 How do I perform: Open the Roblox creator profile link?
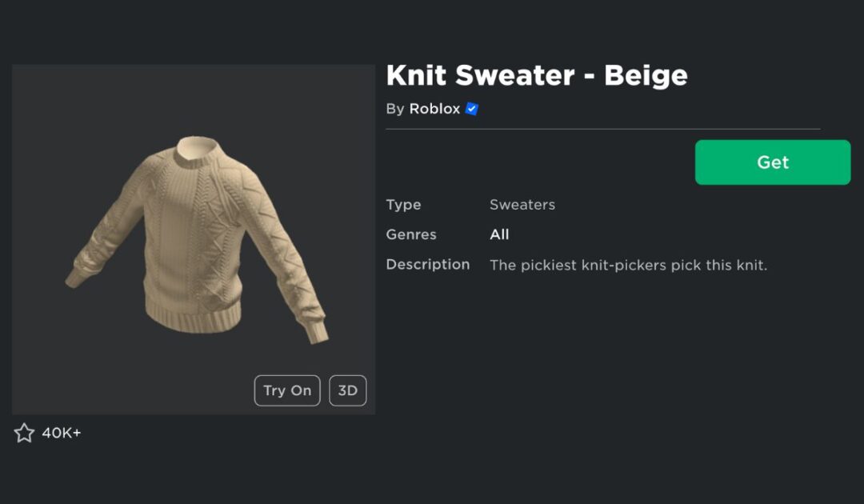pos(434,109)
